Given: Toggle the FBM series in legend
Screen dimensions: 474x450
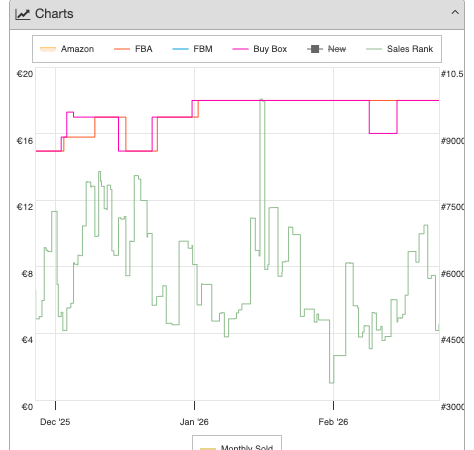Looking at the screenshot, I should point(192,49).
